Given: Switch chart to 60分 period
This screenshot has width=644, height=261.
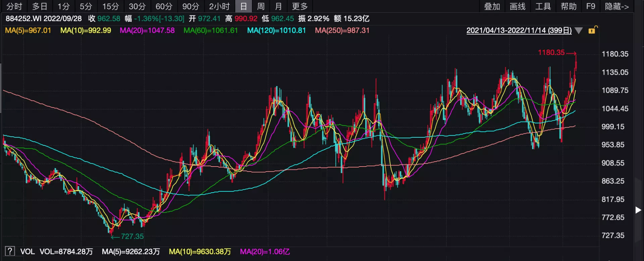Looking at the screenshot, I should point(164,6).
